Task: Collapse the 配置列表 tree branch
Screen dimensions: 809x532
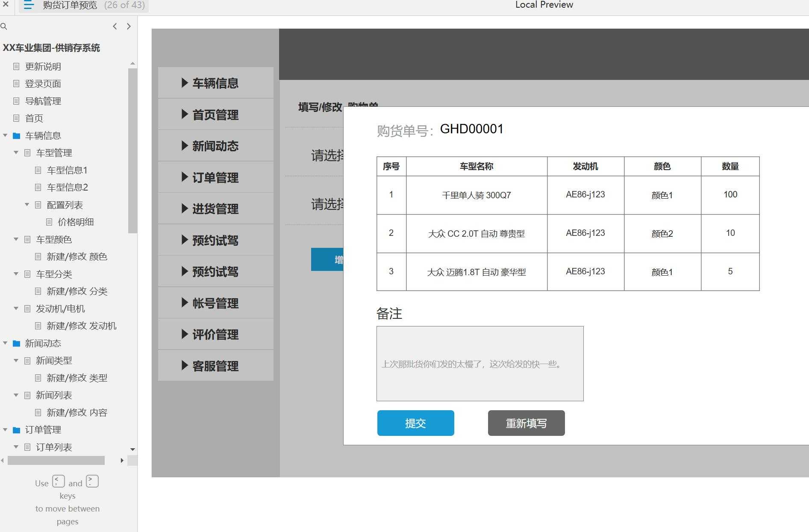Action: tap(26, 204)
